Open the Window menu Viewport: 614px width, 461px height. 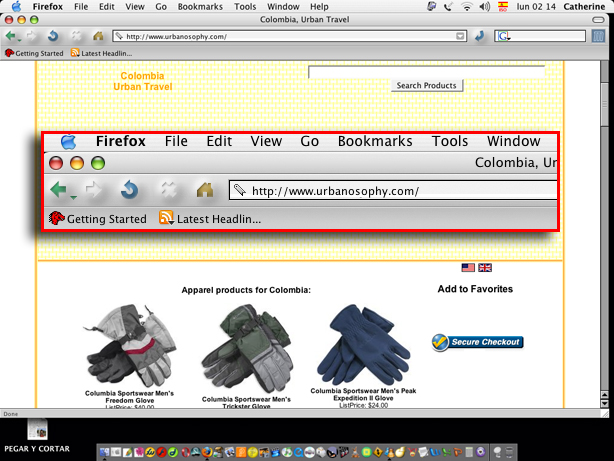point(283,6)
